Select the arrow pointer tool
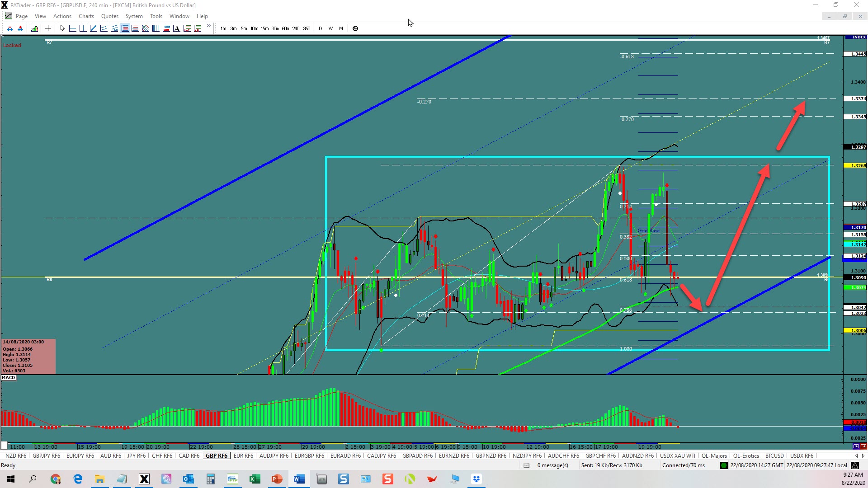The height and width of the screenshot is (488, 868). tap(62, 28)
